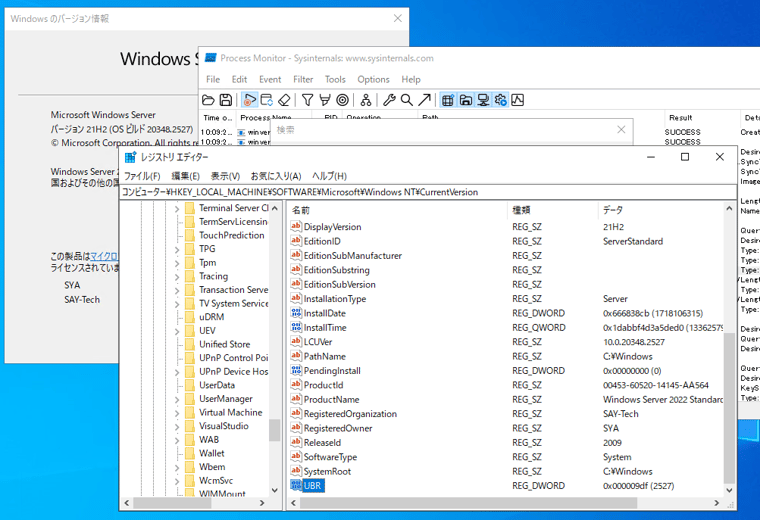Toggle Autoscroll in Process Monitor toolbar
The width and height of the screenshot is (760, 520).
tap(267, 100)
